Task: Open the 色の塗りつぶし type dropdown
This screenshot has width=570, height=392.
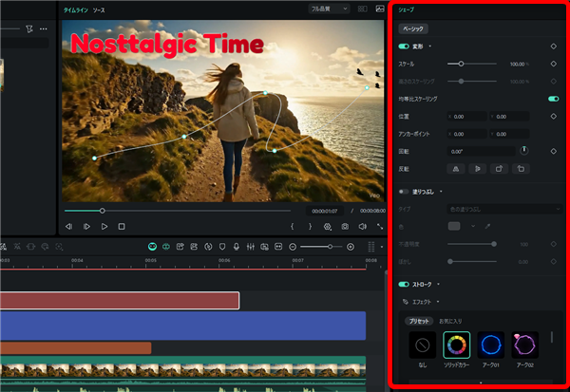Action: tap(503, 208)
